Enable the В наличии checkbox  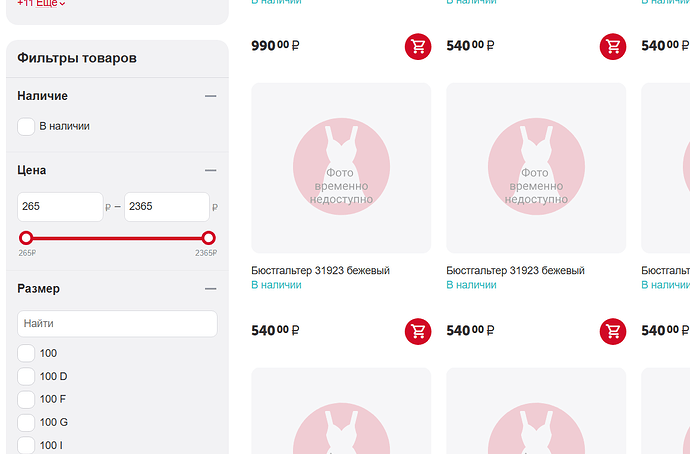tap(26, 126)
